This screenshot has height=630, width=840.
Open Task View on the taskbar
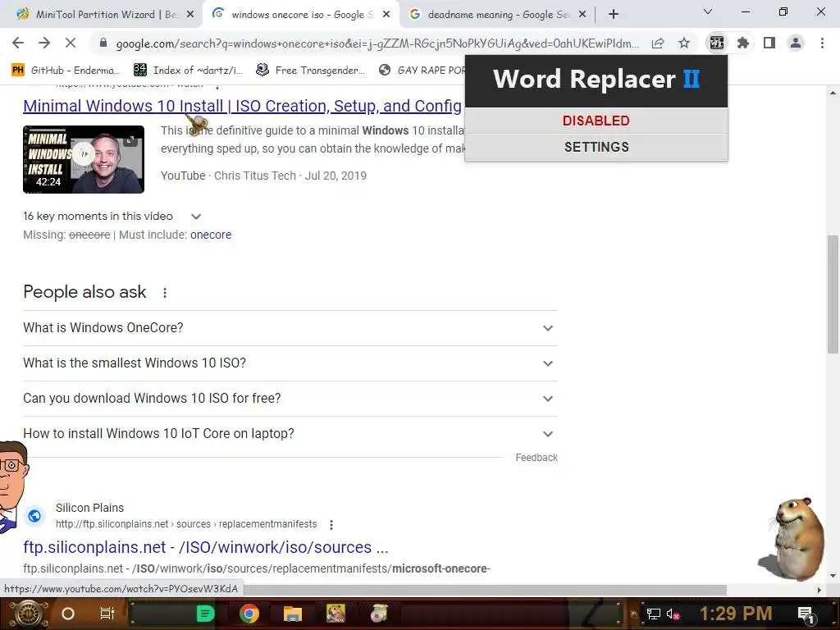(x=107, y=614)
